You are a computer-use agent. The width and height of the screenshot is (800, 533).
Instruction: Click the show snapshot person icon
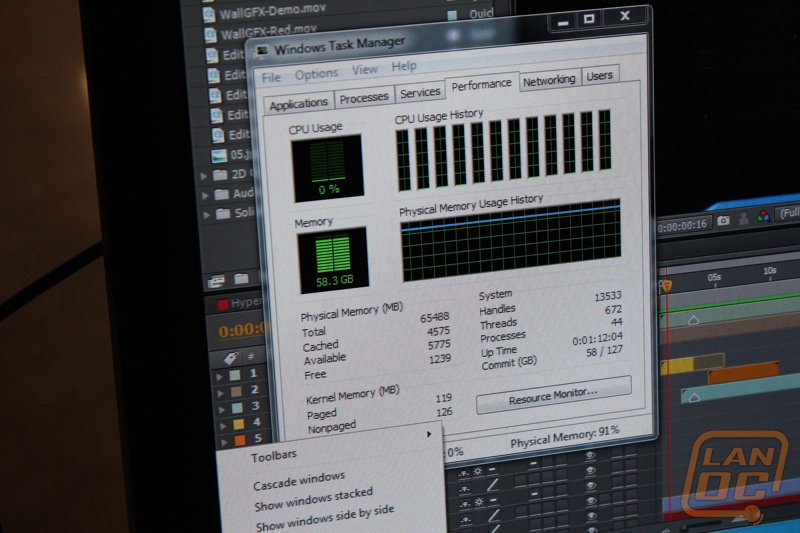click(x=743, y=218)
